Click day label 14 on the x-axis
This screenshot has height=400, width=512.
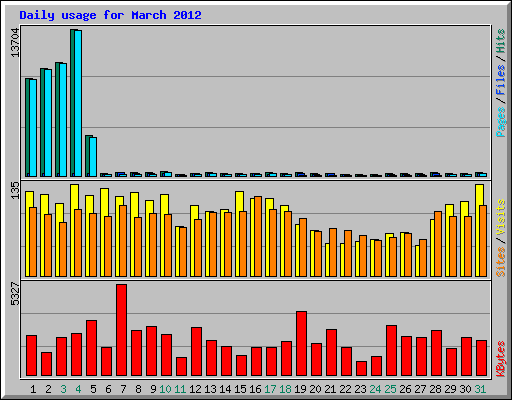225,389
